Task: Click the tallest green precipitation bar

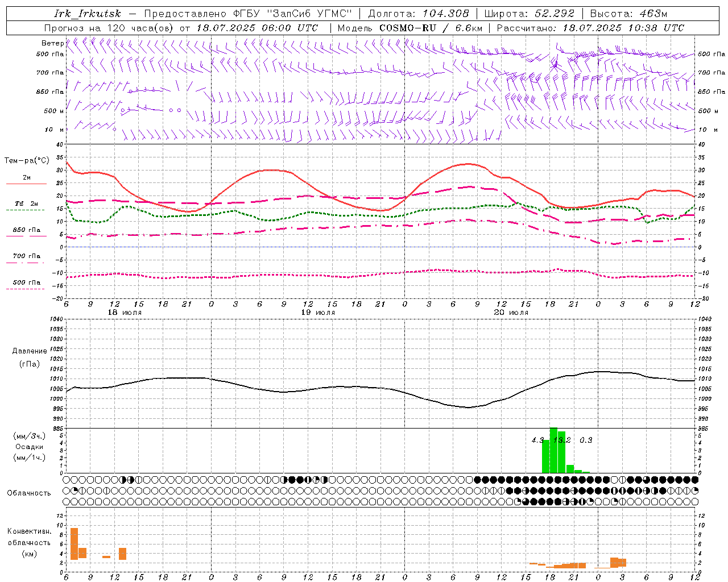Action: pos(553,450)
